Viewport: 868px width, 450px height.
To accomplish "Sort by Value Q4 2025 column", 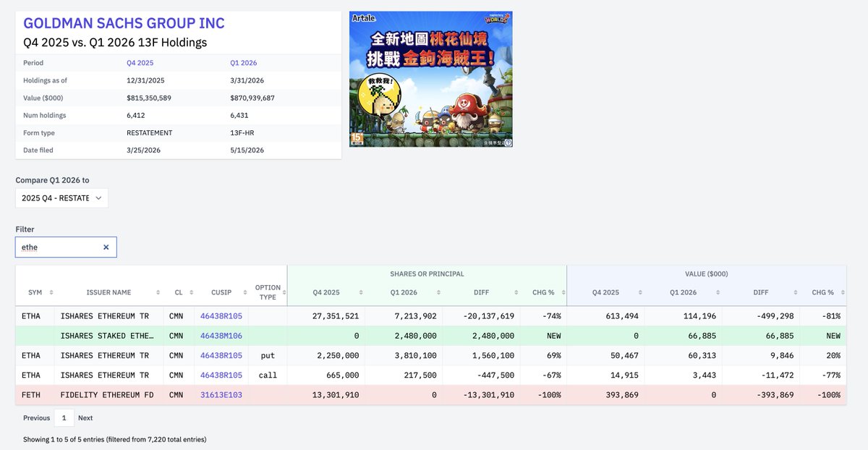I will 606,292.
